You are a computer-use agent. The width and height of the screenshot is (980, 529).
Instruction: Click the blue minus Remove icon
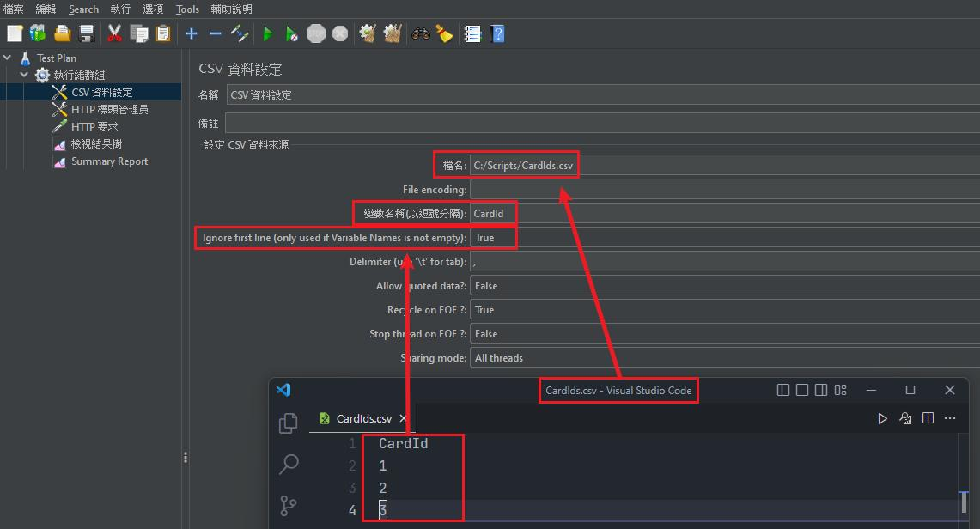point(216,33)
